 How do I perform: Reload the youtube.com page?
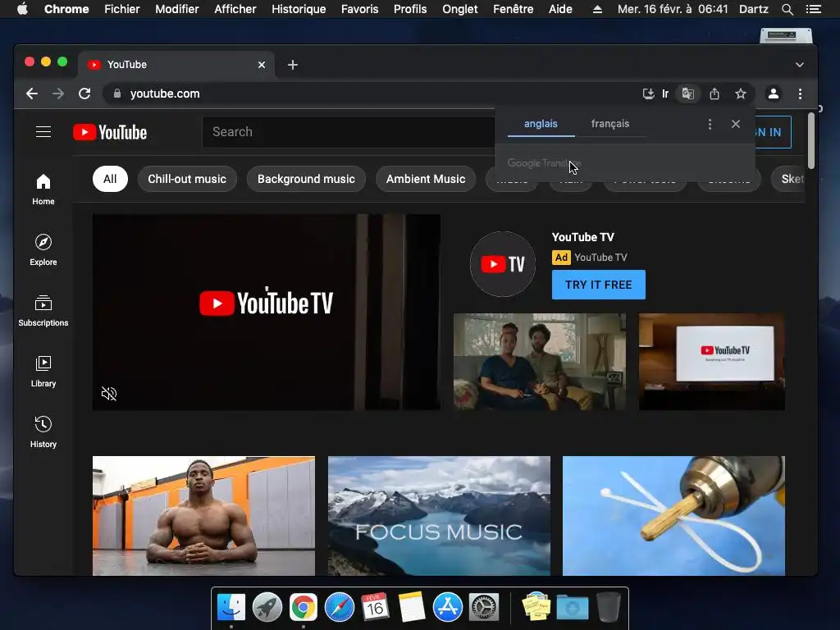tap(84, 94)
